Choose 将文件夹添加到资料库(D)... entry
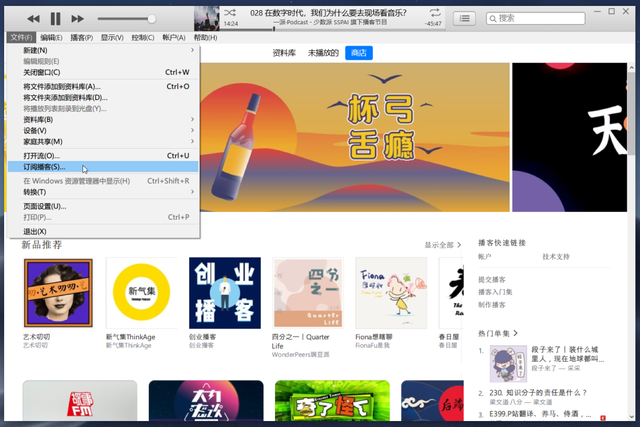Image resolution: width=640 pixels, height=427 pixels. tap(103, 98)
